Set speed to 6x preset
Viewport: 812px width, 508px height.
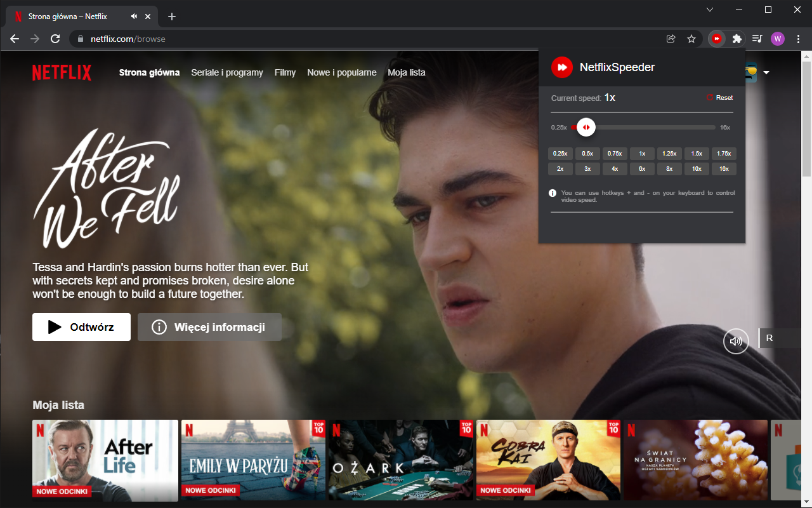pyautogui.click(x=642, y=169)
